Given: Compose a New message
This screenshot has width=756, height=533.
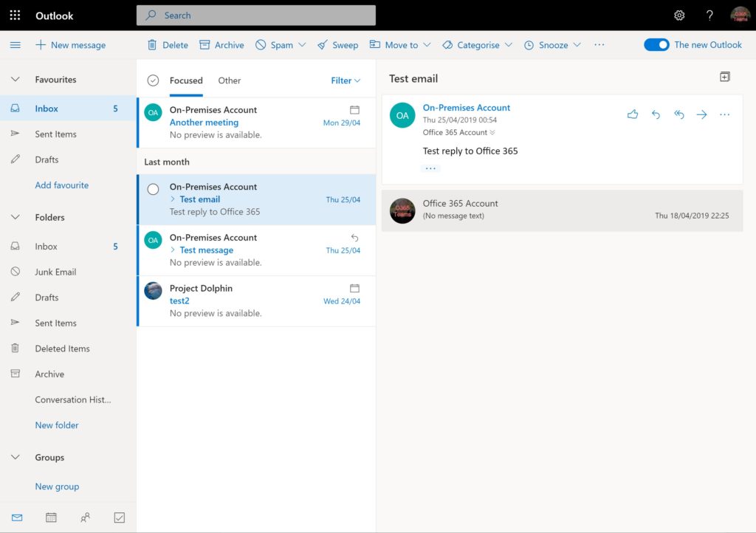Looking at the screenshot, I should coord(71,45).
